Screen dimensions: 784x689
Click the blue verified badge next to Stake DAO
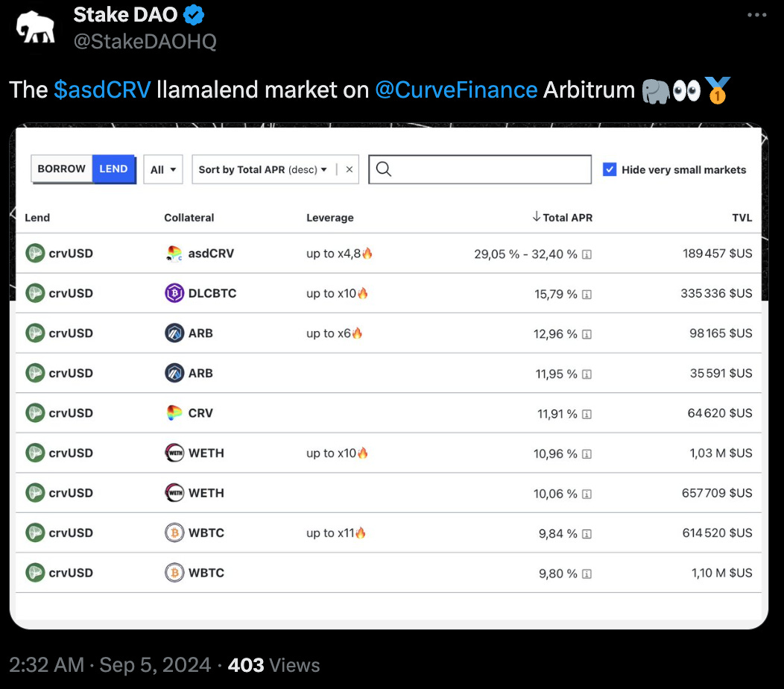click(x=194, y=15)
